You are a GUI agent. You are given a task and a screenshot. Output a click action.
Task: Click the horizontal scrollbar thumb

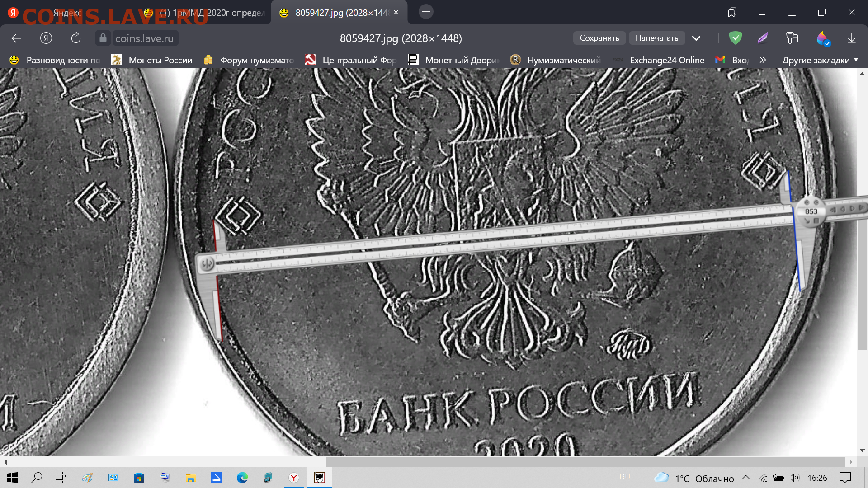[585, 462]
